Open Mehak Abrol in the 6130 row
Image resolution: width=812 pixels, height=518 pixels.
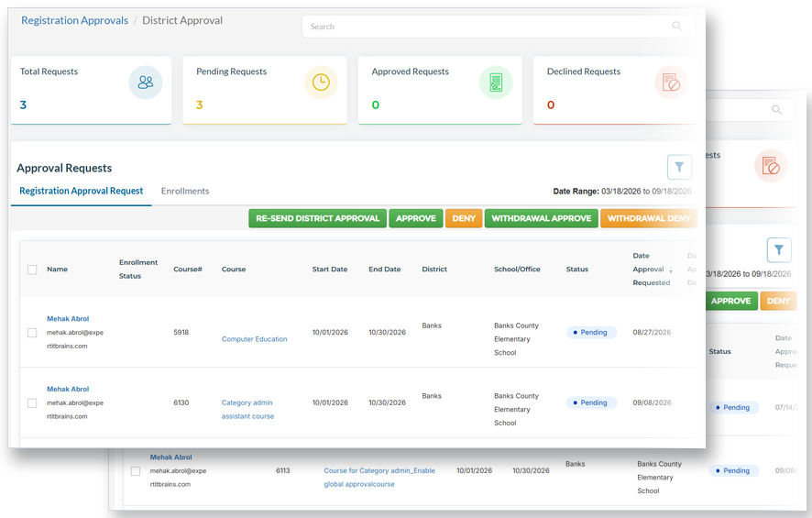68,389
